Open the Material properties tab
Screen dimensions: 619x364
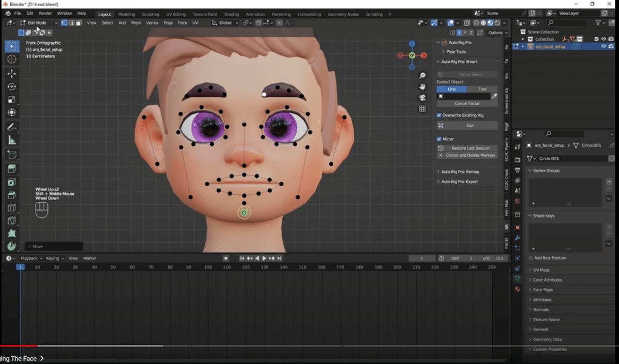pos(517,289)
